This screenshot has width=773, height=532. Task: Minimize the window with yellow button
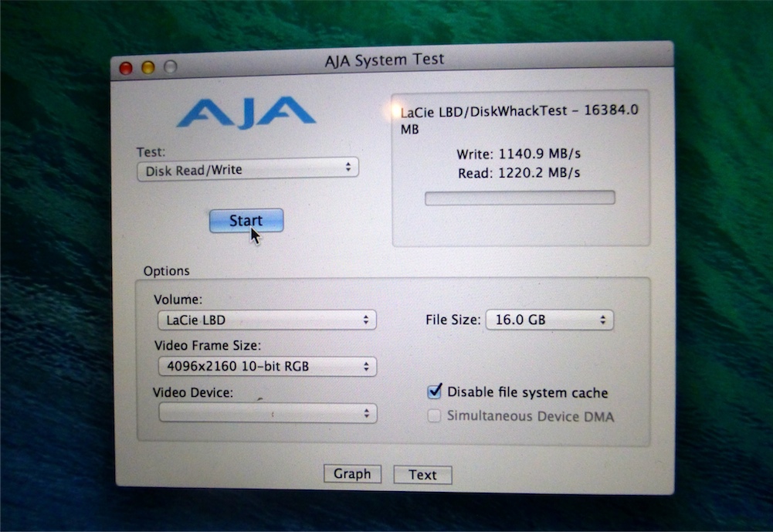[148, 67]
